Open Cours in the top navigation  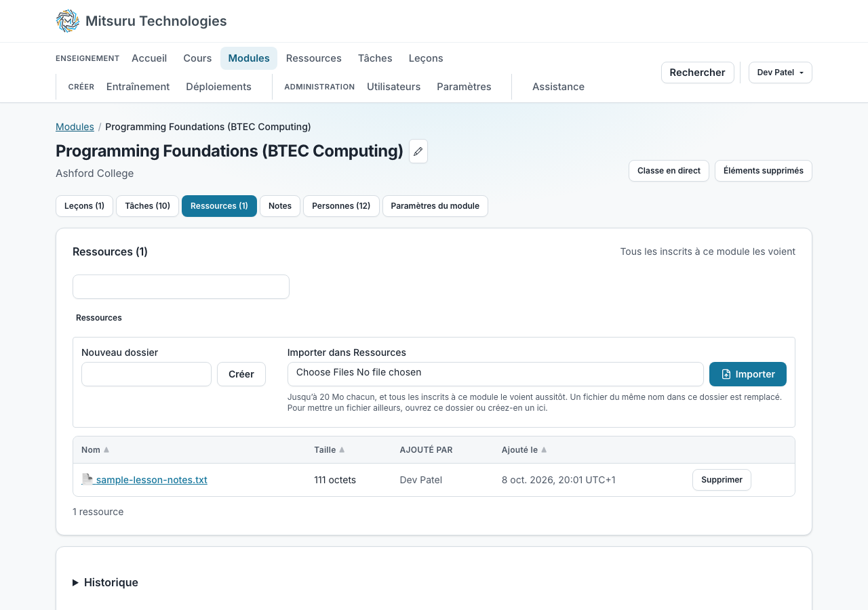point(197,58)
